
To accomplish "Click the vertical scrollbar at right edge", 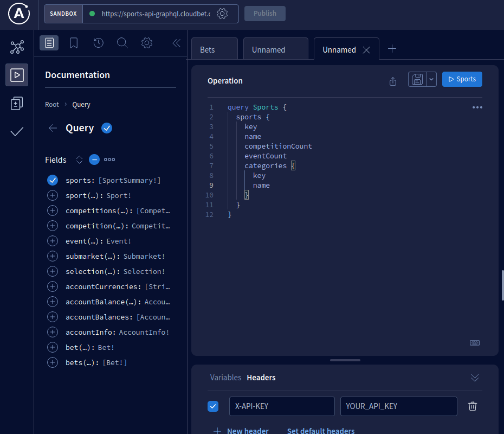I will (502, 285).
